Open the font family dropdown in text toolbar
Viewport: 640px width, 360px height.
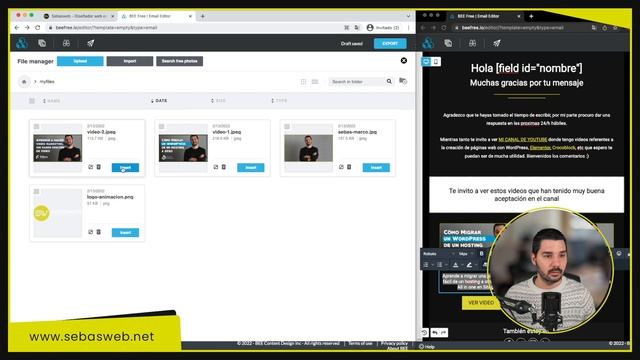pyautogui.click(x=438, y=253)
